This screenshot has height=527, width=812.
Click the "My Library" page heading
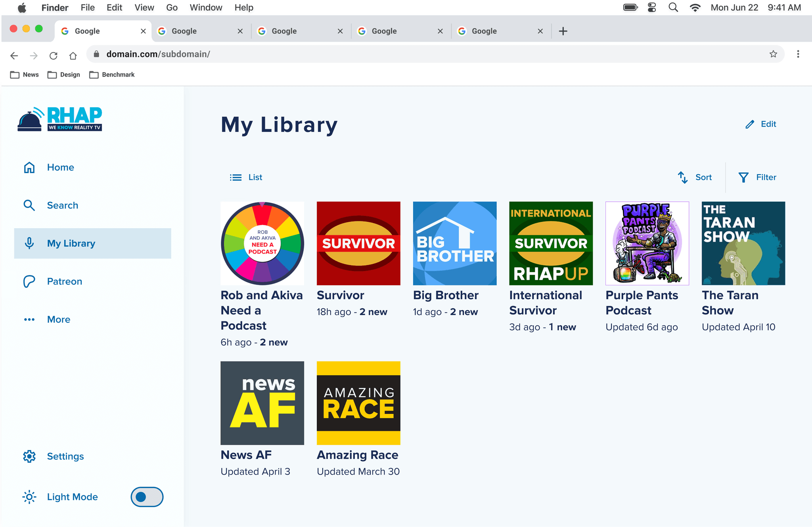(x=279, y=125)
